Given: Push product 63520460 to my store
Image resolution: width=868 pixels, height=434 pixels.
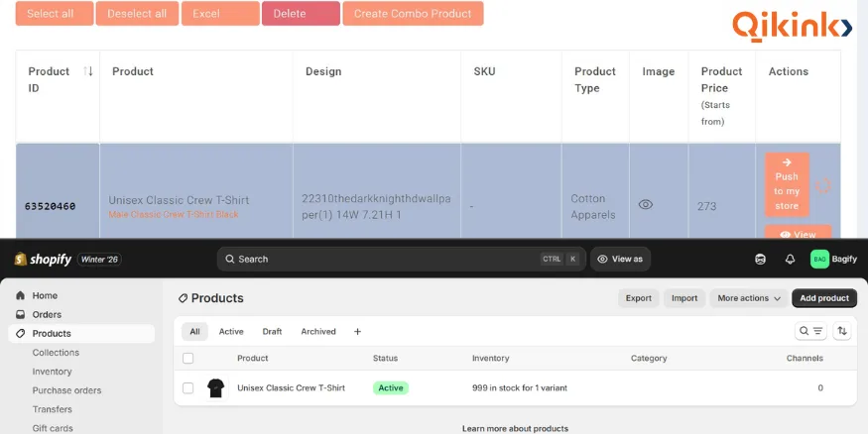Looking at the screenshot, I should (787, 184).
